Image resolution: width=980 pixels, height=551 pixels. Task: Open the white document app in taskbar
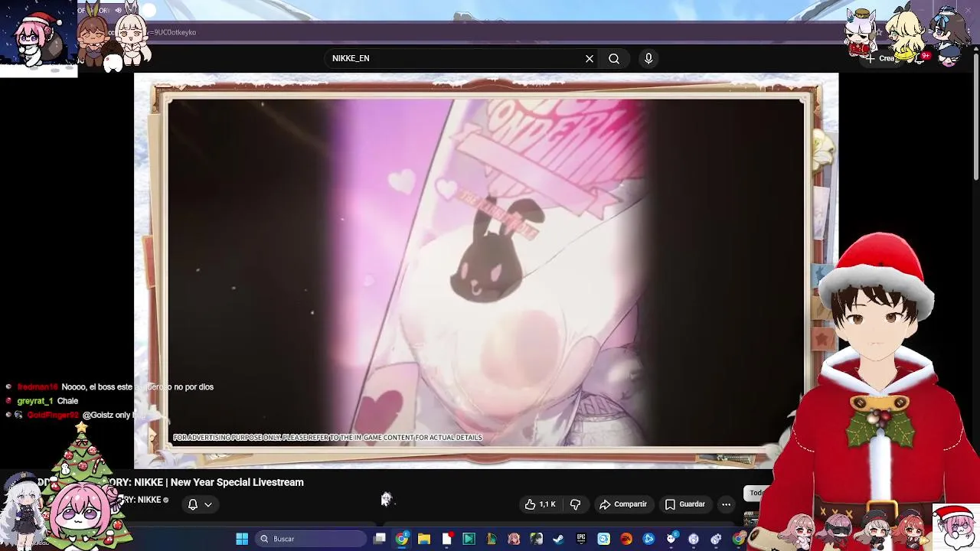[x=447, y=539]
